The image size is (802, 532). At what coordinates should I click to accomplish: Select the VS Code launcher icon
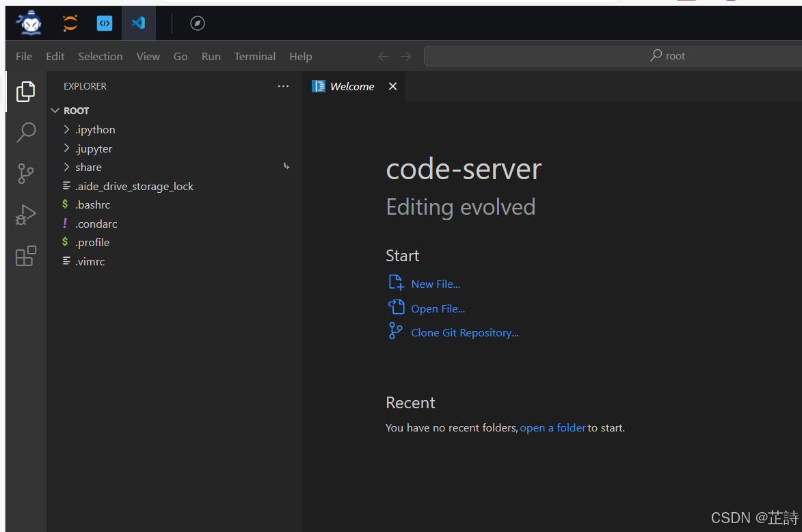point(139,23)
